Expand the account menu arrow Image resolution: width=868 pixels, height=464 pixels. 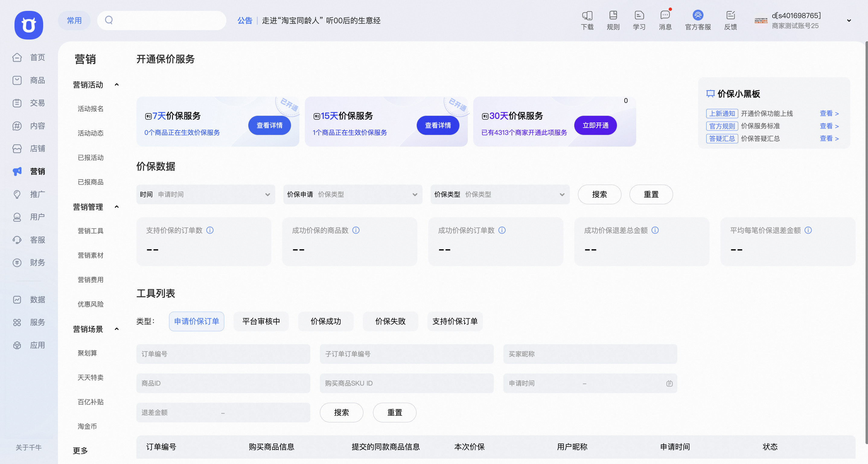tap(849, 21)
